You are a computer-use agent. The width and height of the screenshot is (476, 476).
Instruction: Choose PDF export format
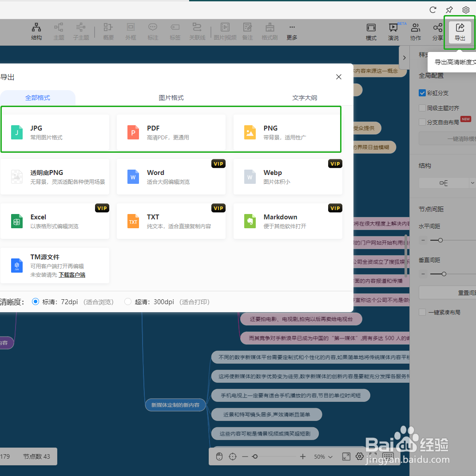coord(171,132)
